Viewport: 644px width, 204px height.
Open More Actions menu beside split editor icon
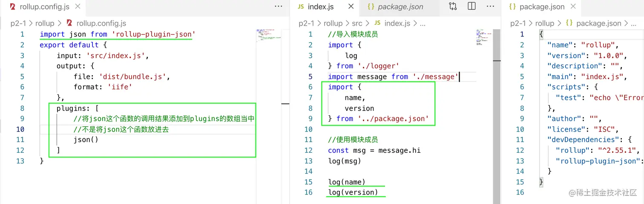click(490, 6)
